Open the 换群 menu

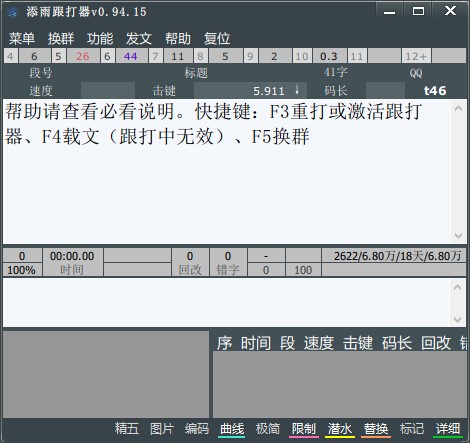pyautogui.click(x=61, y=39)
